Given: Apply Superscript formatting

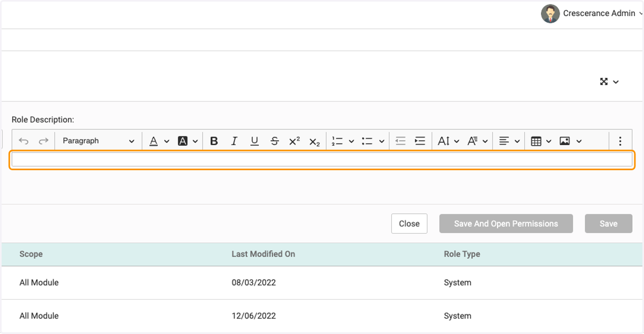Looking at the screenshot, I should [x=295, y=141].
